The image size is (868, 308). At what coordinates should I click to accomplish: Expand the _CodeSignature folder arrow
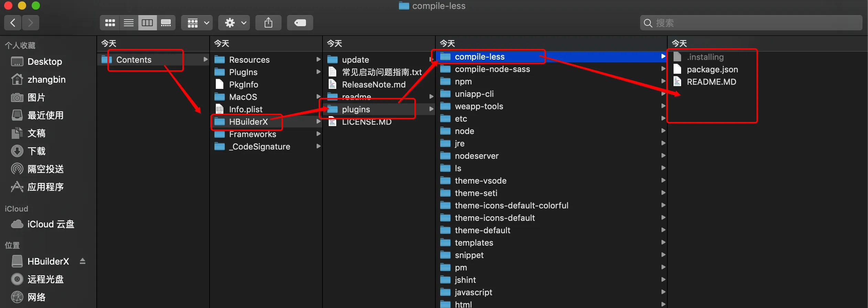pos(318,146)
